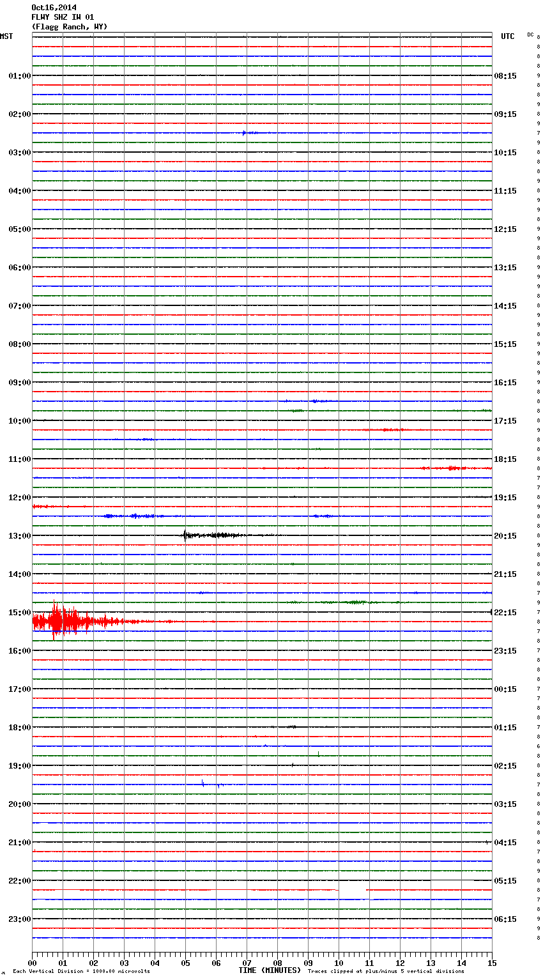Click minute 10 tick label on time axis
Viewport: 543px width, 980px height.
click(x=339, y=963)
